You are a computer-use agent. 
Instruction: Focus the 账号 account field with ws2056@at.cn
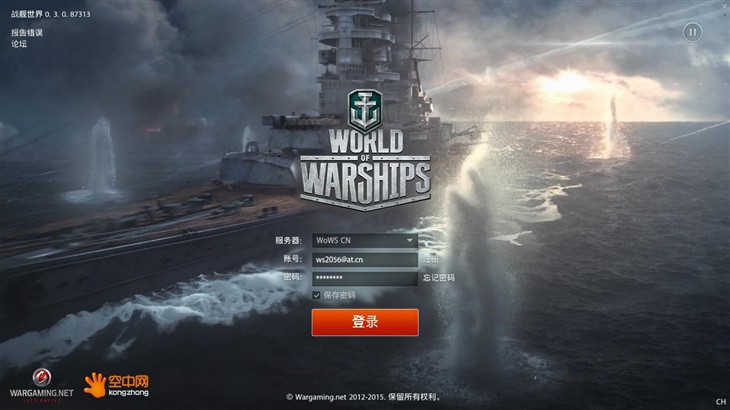(365, 260)
